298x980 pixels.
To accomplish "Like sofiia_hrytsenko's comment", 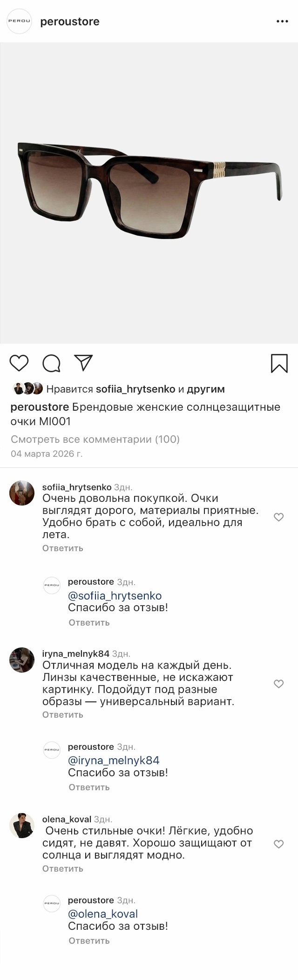I will click(x=278, y=517).
